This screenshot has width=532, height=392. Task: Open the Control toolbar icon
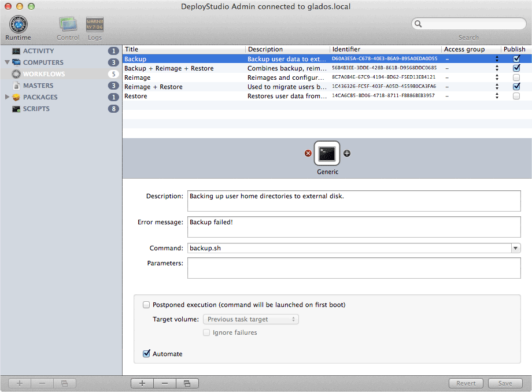[68, 25]
